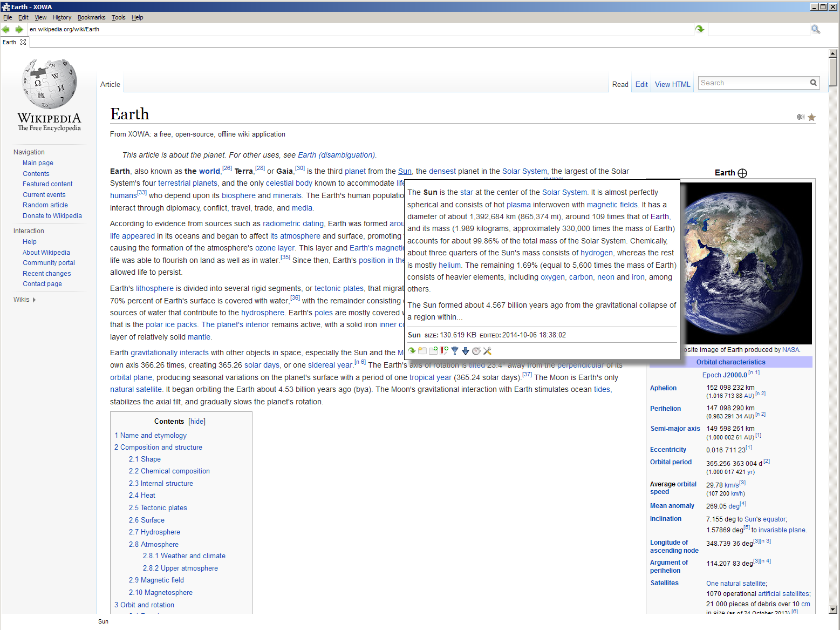Switch to the View HTML tab
Image resolution: width=840 pixels, height=630 pixels.
tap(672, 84)
